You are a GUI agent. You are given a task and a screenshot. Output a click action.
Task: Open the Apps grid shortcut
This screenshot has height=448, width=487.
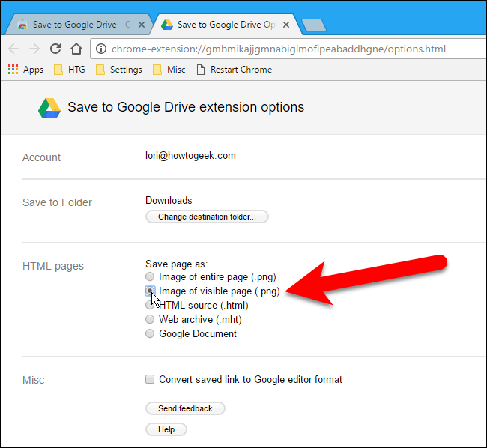coord(25,70)
